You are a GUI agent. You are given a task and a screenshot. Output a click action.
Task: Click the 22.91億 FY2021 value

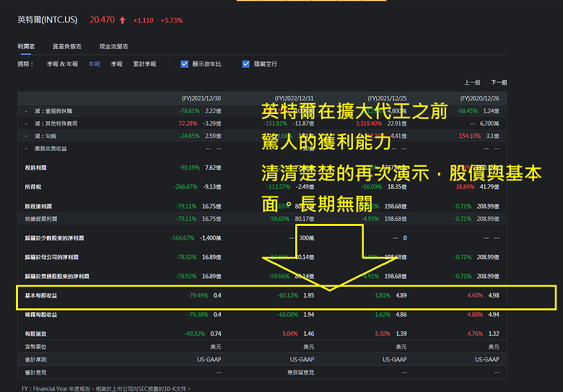pyautogui.click(x=397, y=123)
